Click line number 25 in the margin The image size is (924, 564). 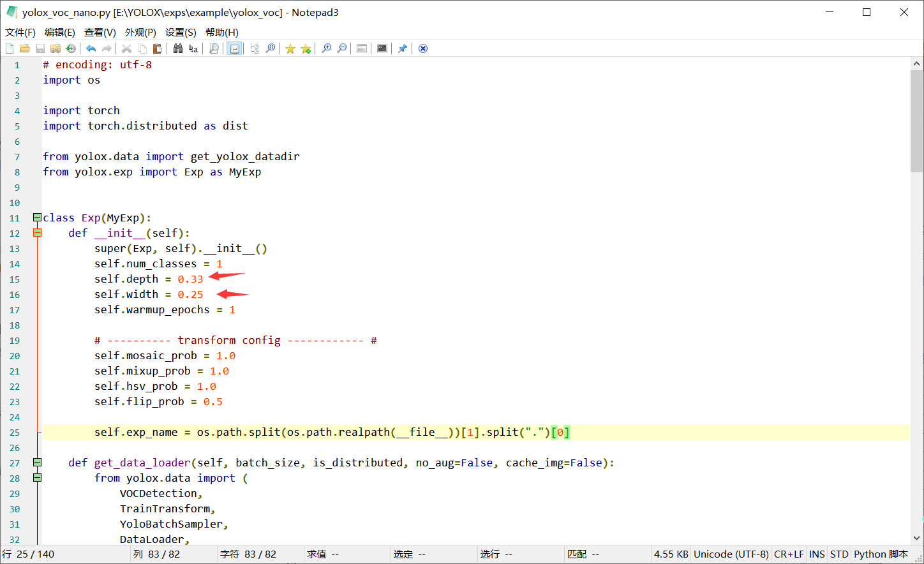(15, 433)
